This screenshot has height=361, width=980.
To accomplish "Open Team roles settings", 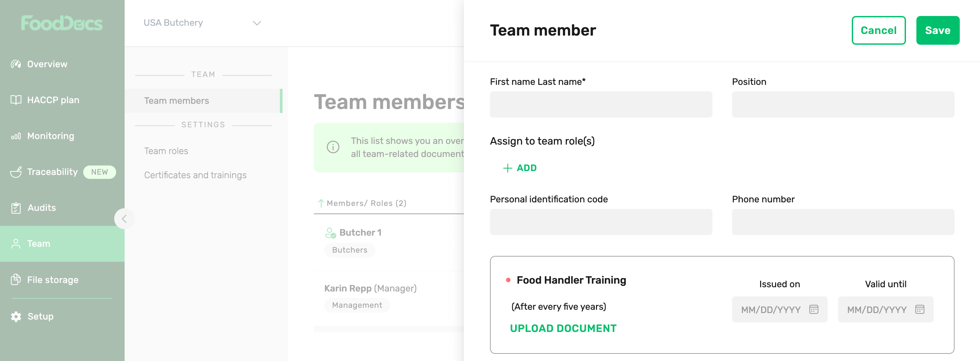I will pos(166,151).
